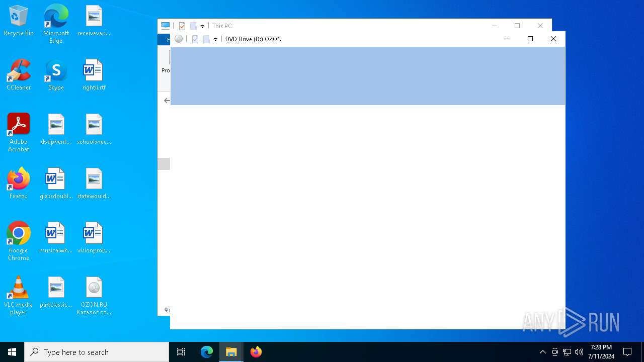644x362 pixels.
Task: Select the partclassic image file icon
Action: 56,293
